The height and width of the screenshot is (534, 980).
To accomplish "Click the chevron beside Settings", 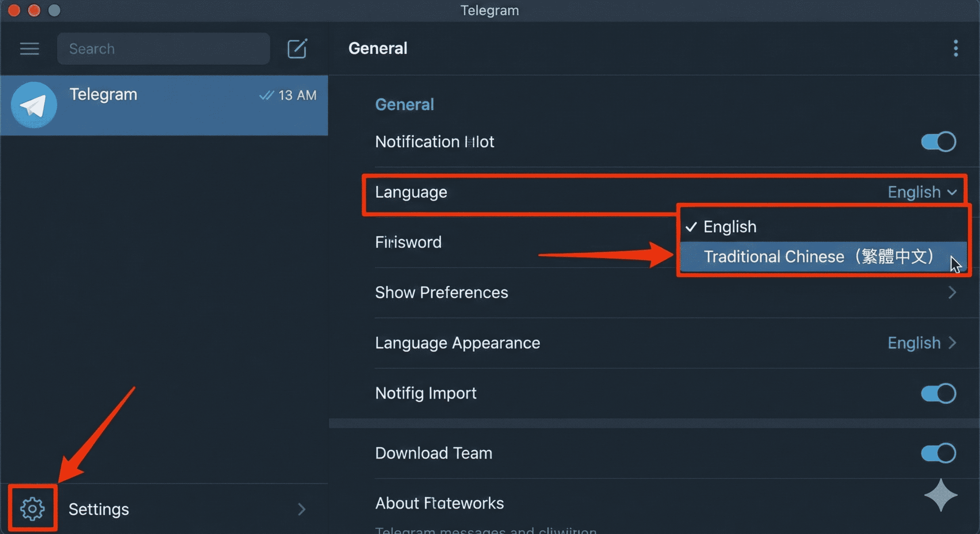I will tap(302, 509).
